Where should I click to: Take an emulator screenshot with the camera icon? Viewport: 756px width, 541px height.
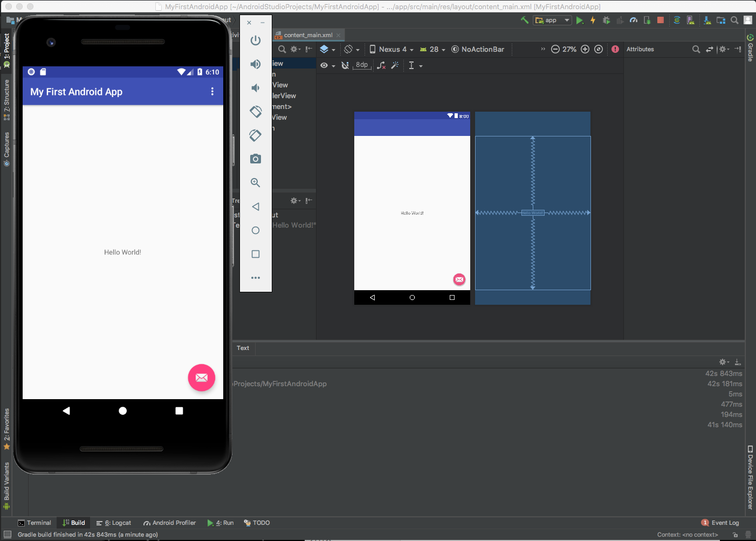coord(256,159)
